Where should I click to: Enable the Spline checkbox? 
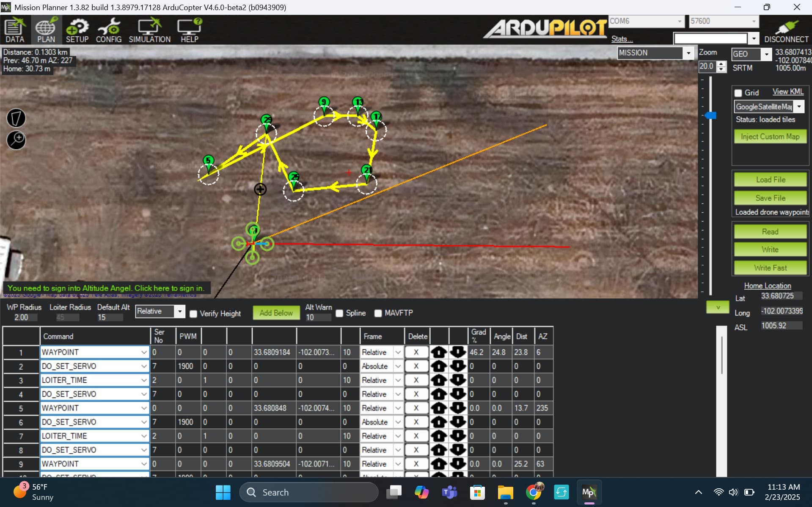tap(339, 313)
